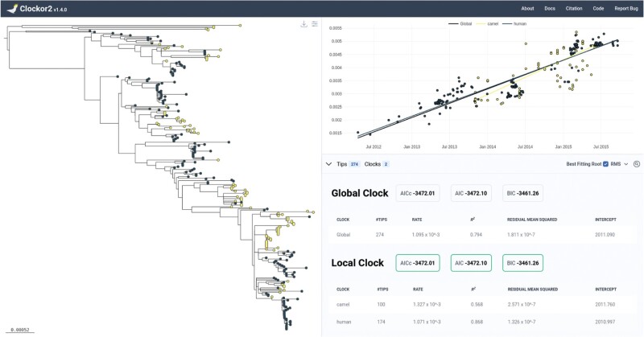Open the tree settings sliders icon
The image size is (644, 337).
coord(315,24)
